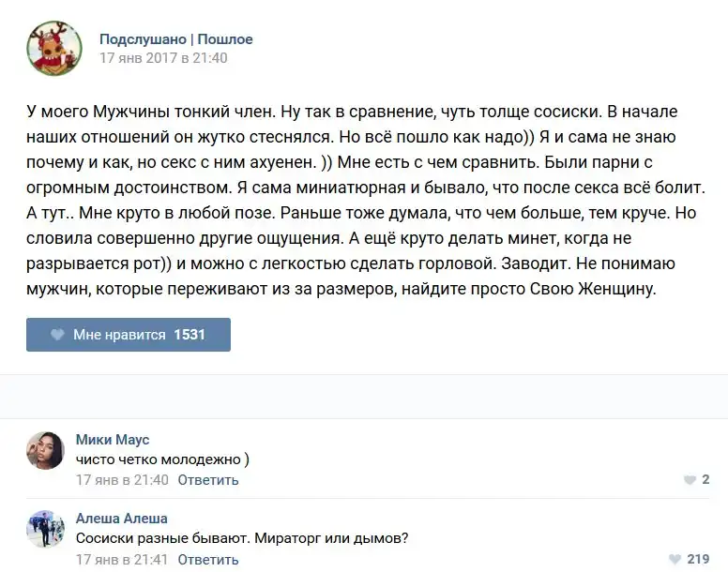Click the 219 likes counter
The width and height of the screenshot is (728, 572).
(x=698, y=560)
